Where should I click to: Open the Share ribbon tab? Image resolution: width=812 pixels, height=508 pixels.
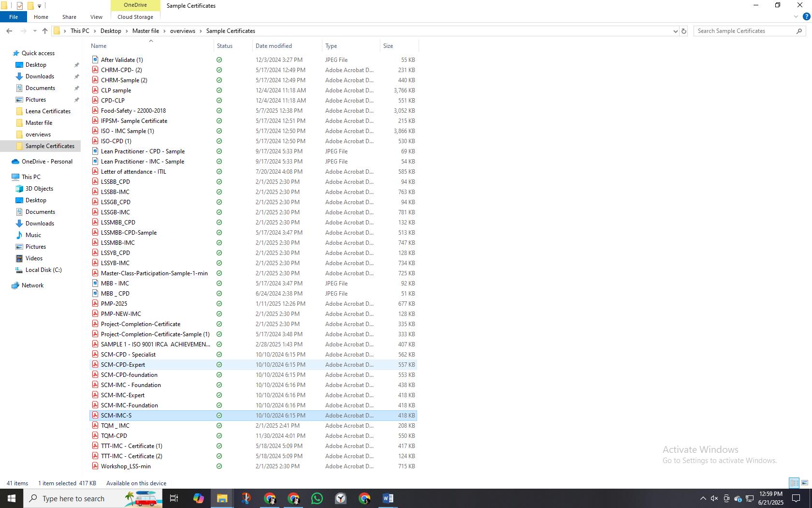[x=69, y=17]
